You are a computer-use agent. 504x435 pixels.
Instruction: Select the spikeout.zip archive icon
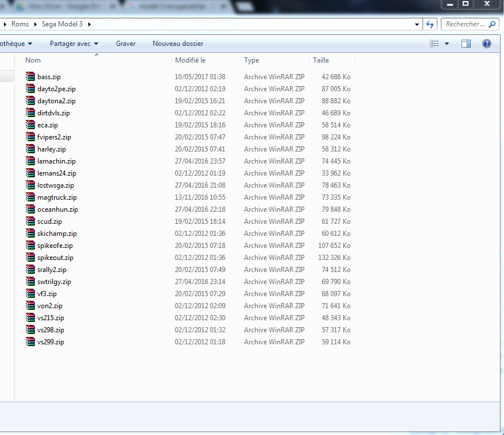[30, 257]
